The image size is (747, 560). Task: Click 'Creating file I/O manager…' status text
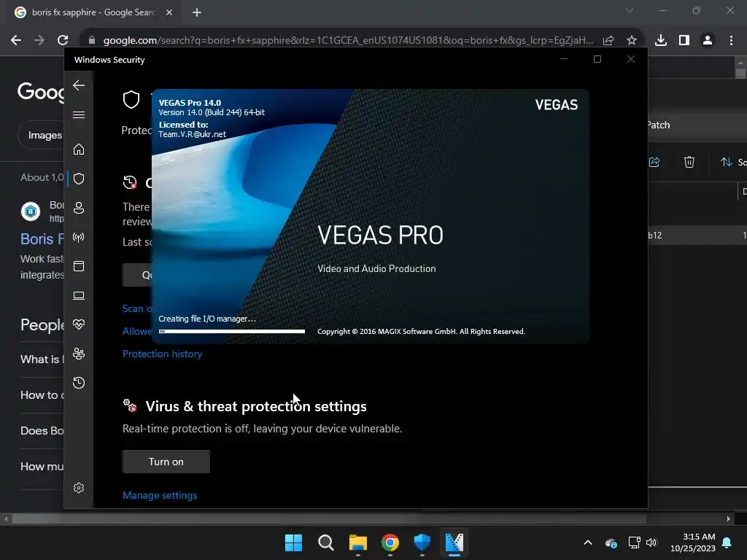click(207, 319)
